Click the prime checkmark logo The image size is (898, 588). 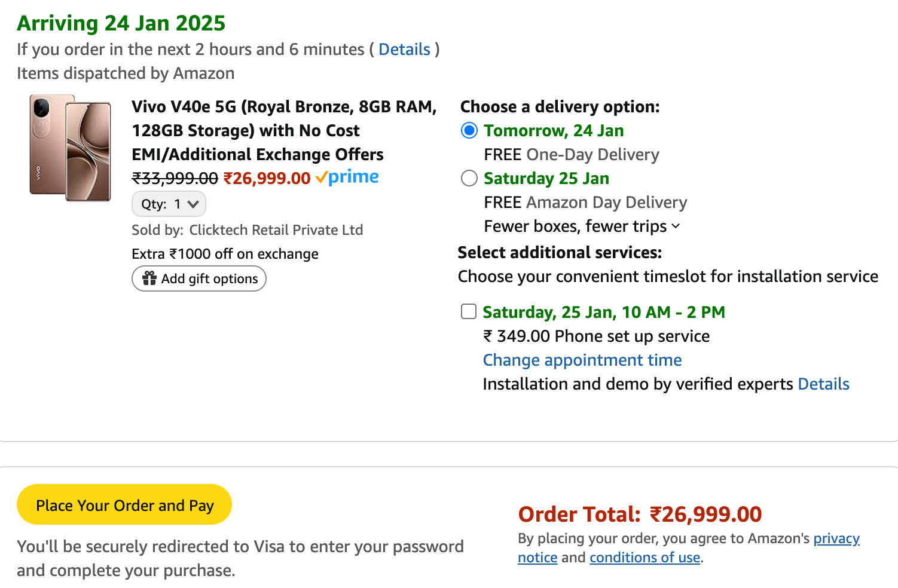347,177
